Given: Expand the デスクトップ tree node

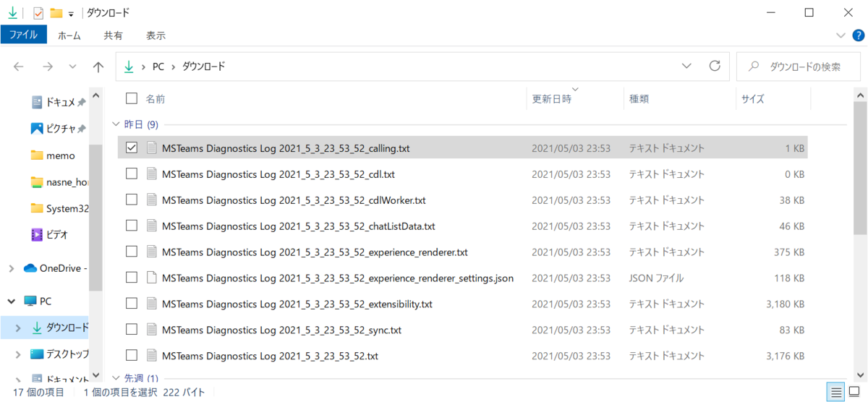Looking at the screenshot, I should (19, 354).
